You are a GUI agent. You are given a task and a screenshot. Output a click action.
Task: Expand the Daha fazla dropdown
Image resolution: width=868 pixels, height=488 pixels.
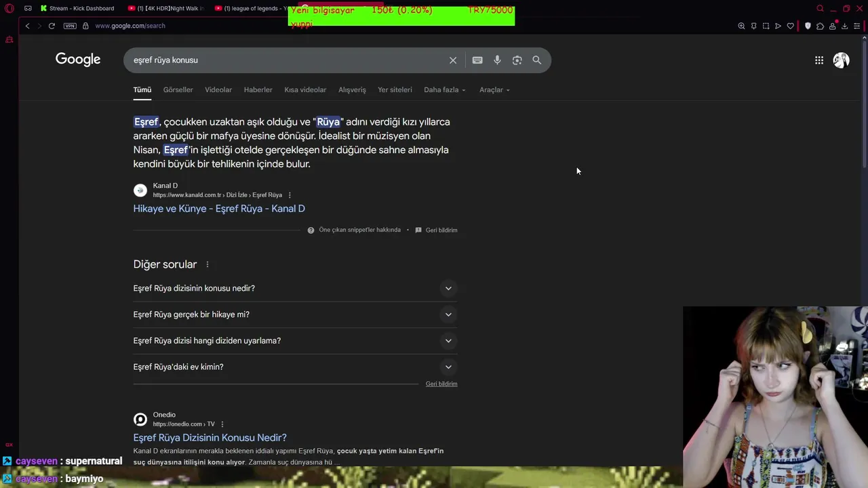pos(445,89)
